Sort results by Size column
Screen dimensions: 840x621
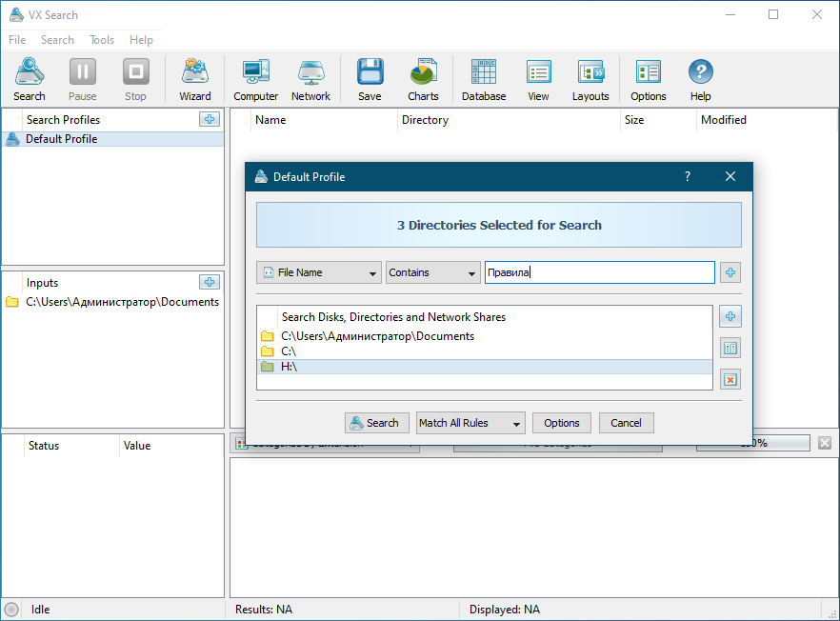tap(658, 120)
